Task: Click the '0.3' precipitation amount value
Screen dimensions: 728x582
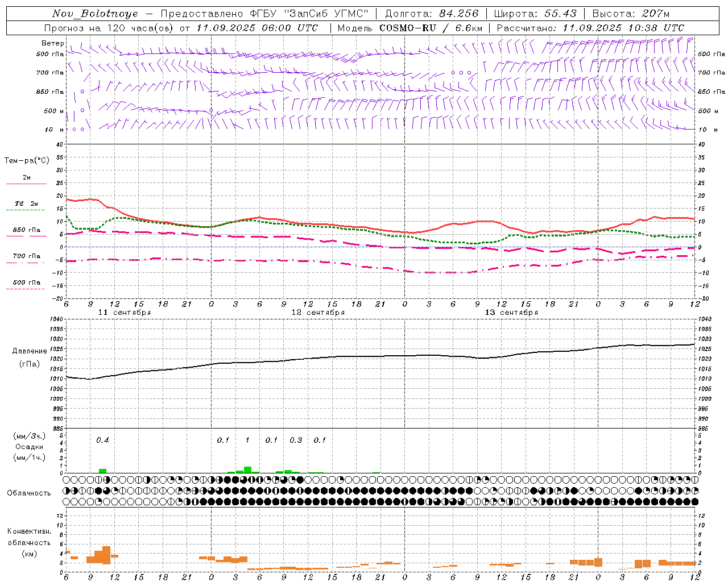Action: (296, 440)
